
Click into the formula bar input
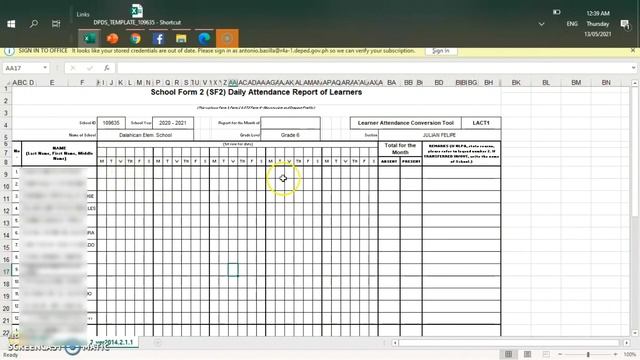point(373,68)
